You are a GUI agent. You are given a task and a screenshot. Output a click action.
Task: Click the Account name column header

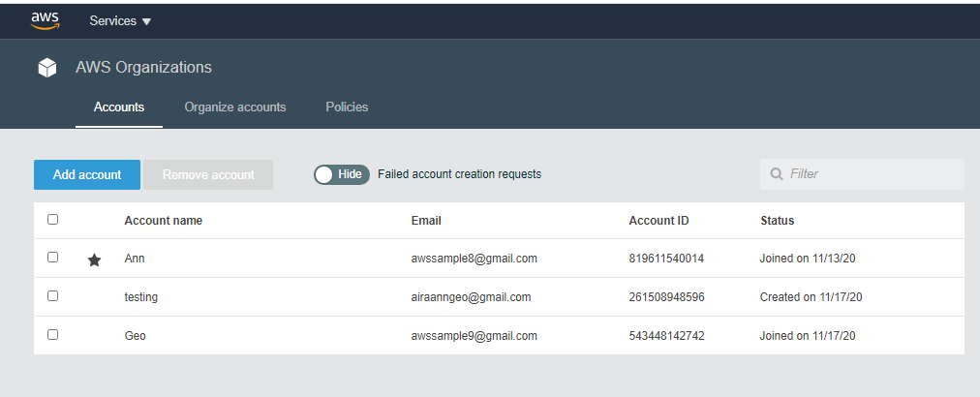point(164,221)
